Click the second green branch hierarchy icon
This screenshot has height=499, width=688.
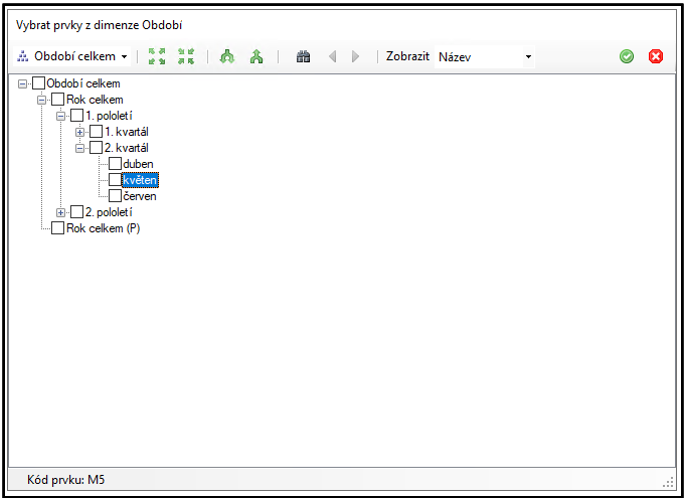pyautogui.click(x=256, y=56)
